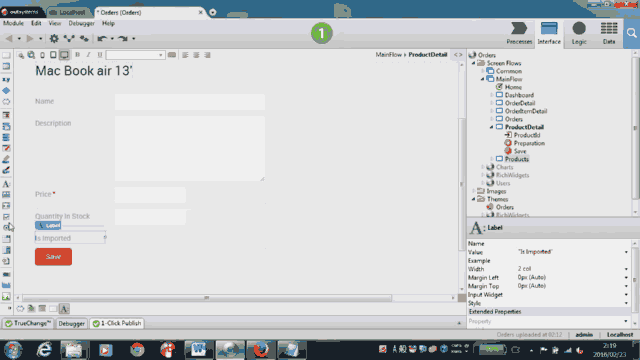
Task: Open the Help menu
Action: [x=108, y=23]
